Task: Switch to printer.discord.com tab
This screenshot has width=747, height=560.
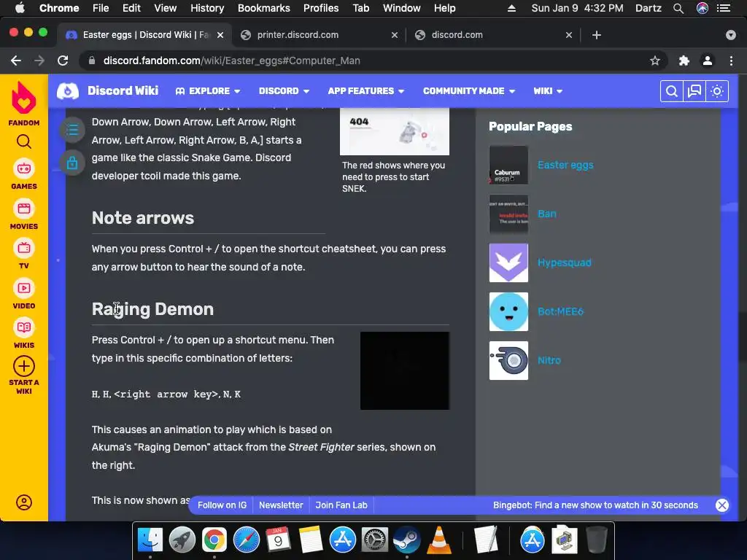Action: pos(319,35)
